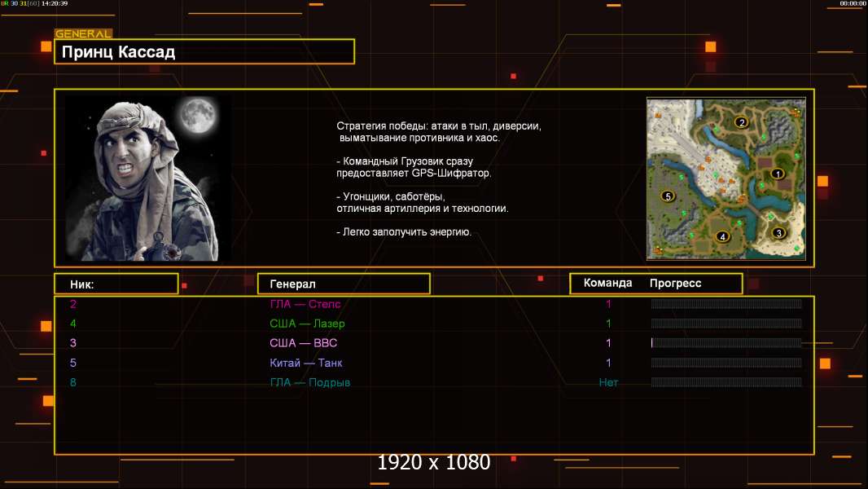Select start position 3 marker on map

point(778,233)
